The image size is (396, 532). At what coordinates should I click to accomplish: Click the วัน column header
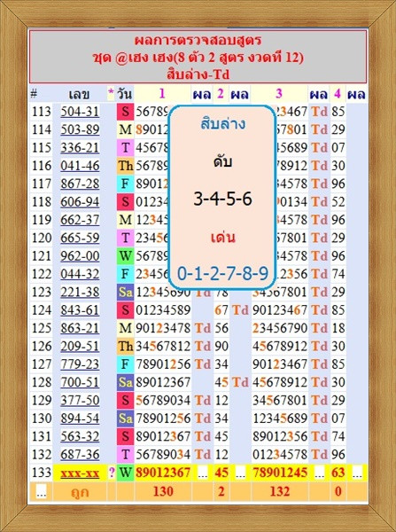pos(124,94)
